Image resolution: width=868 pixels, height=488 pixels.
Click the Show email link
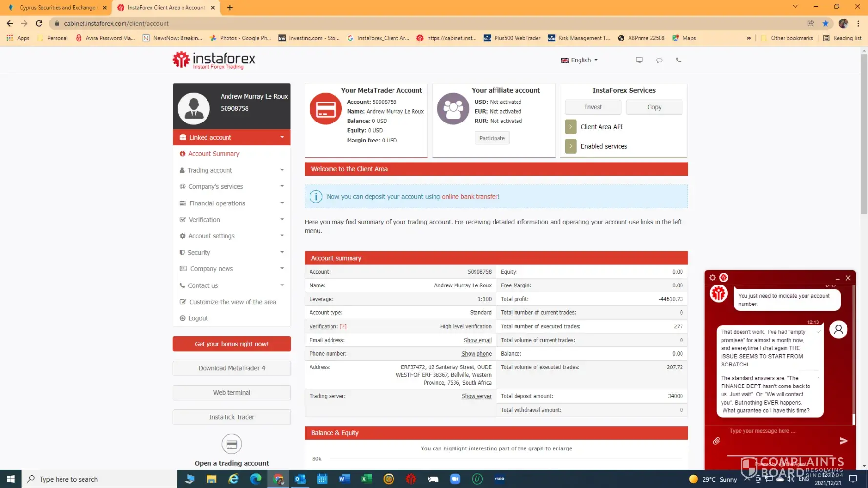pyautogui.click(x=477, y=340)
